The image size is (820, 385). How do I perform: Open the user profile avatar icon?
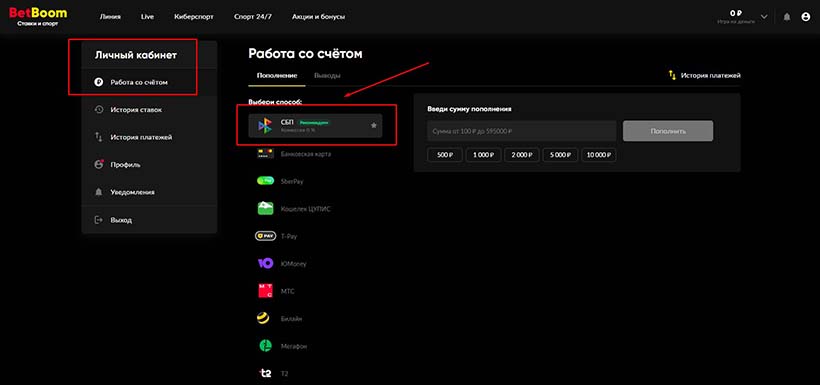click(x=805, y=17)
